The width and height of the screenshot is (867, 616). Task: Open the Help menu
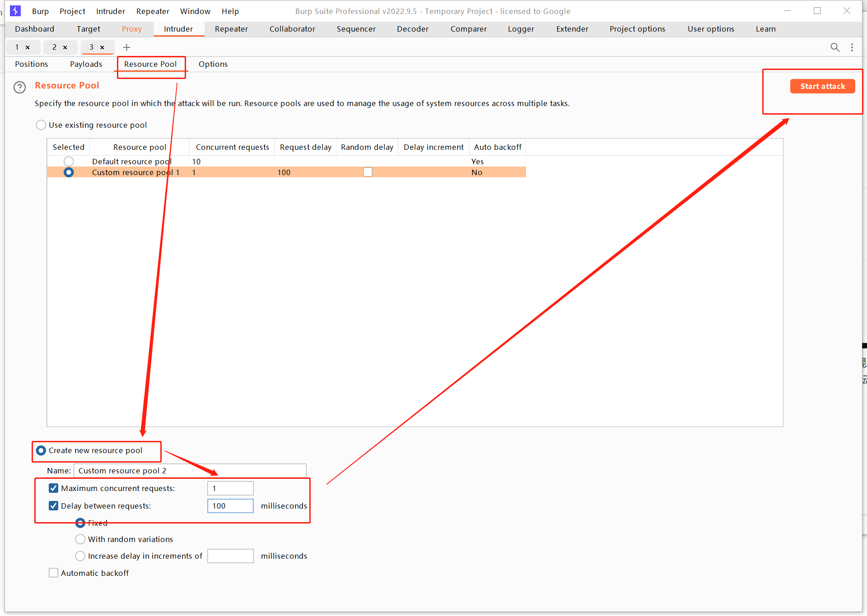(x=230, y=11)
